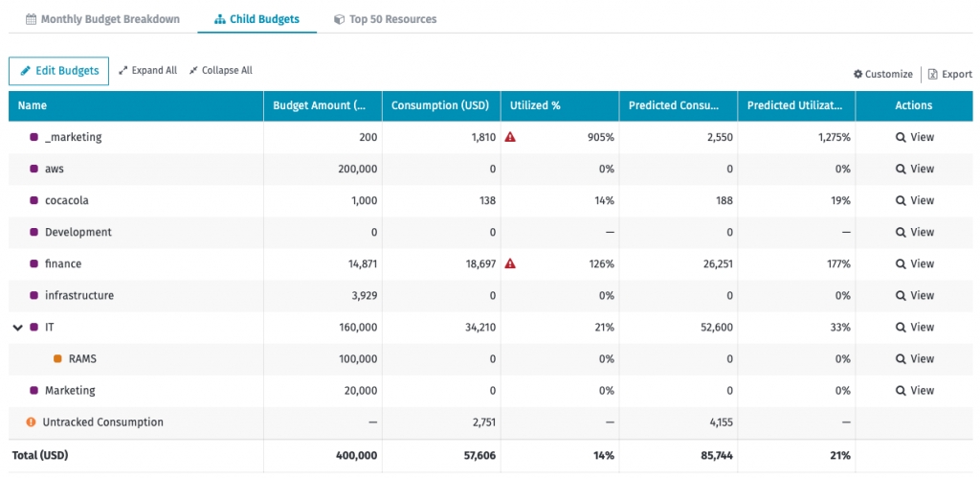
Task: Collapse All budget rows
Action: [220, 70]
